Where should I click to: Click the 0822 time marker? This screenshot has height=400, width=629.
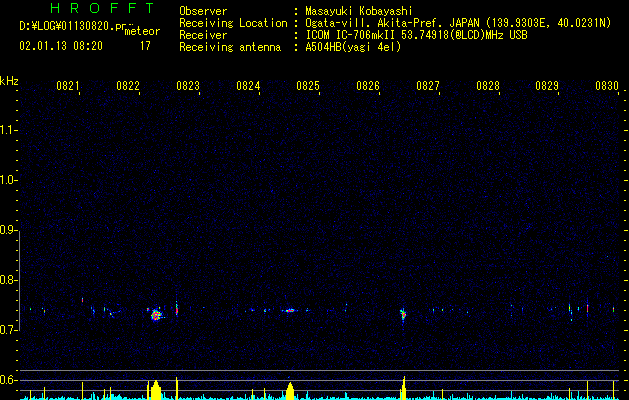tap(128, 86)
